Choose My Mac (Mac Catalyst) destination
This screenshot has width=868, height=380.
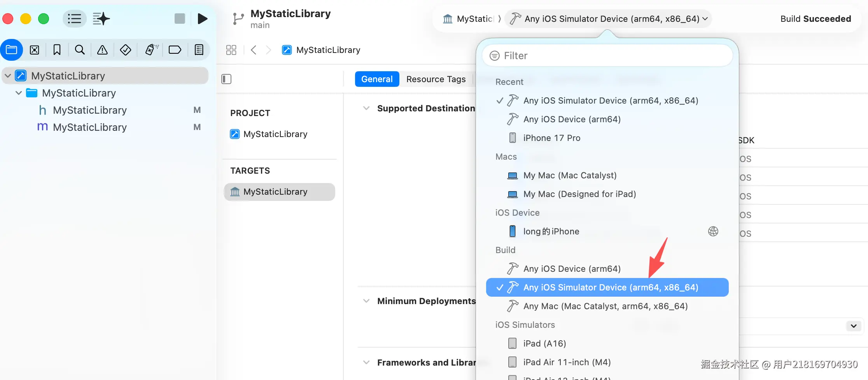pos(607,175)
